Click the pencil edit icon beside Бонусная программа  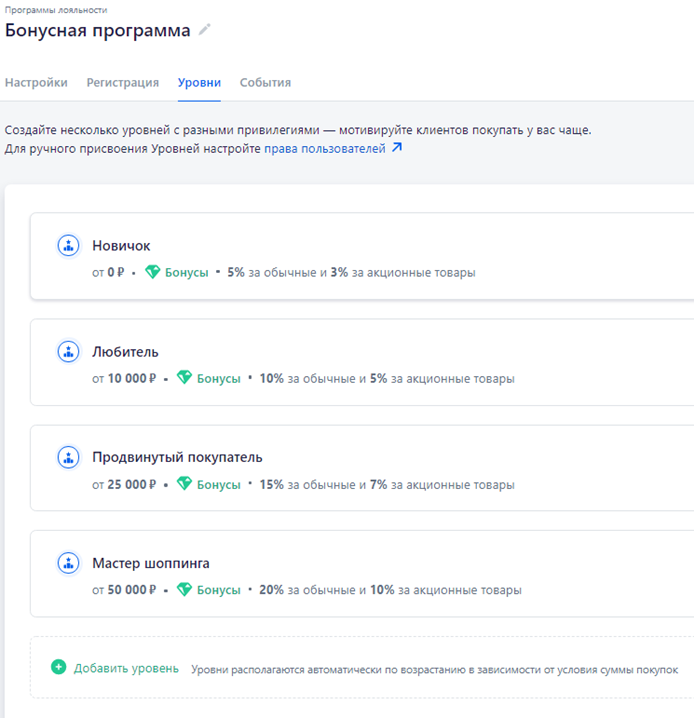point(204,30)
